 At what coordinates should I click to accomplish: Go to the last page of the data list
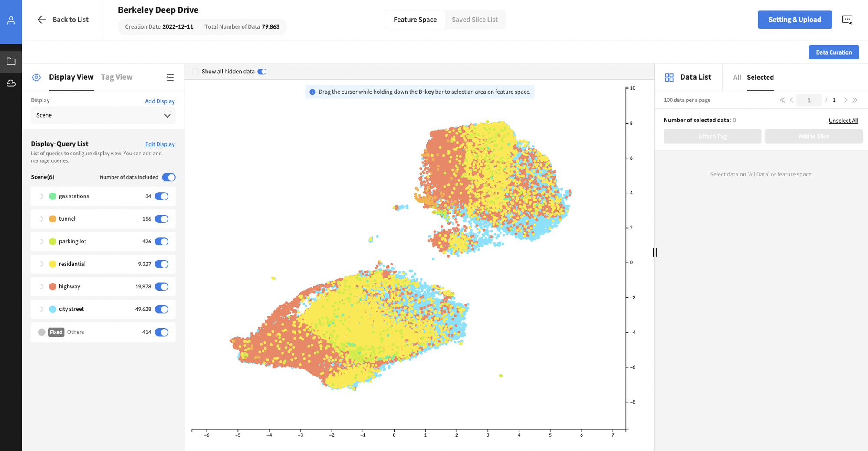(855, 100)
